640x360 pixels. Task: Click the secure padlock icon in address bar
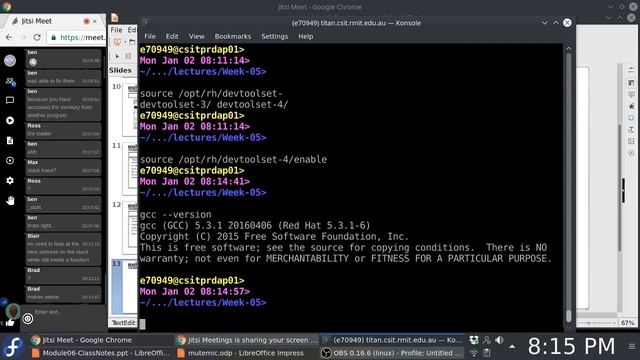(53, 38)
